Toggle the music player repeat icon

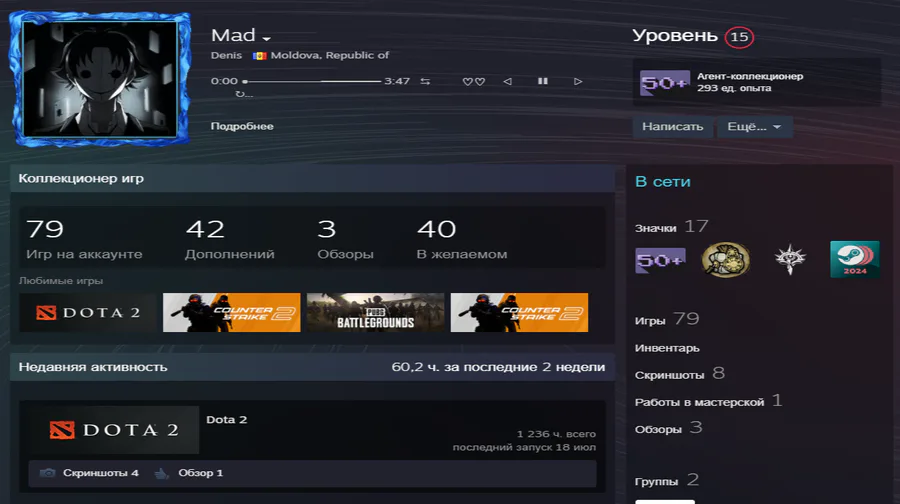tap(425, 82)
